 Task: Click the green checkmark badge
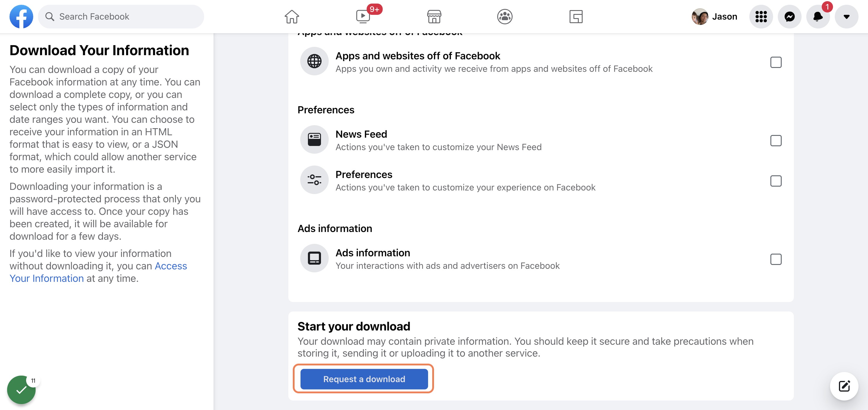coord(21,390)
